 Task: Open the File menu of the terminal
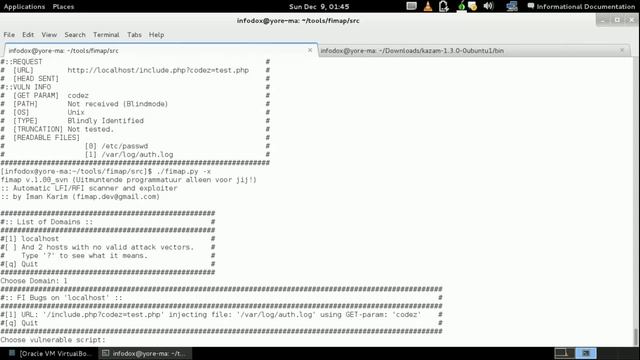coord(9,35)
